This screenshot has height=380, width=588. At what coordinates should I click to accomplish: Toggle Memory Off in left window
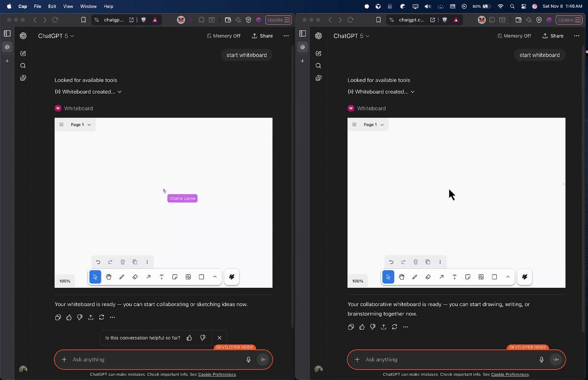(223, 36)
